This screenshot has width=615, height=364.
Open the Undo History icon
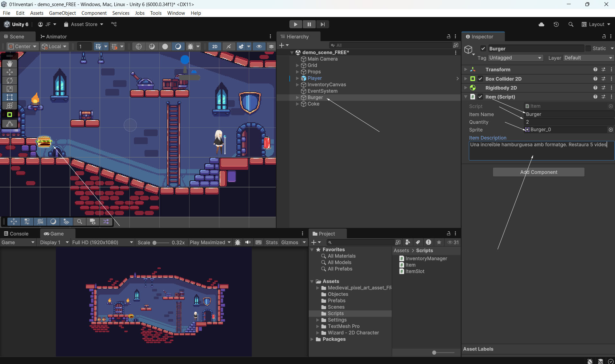(556, 24)
